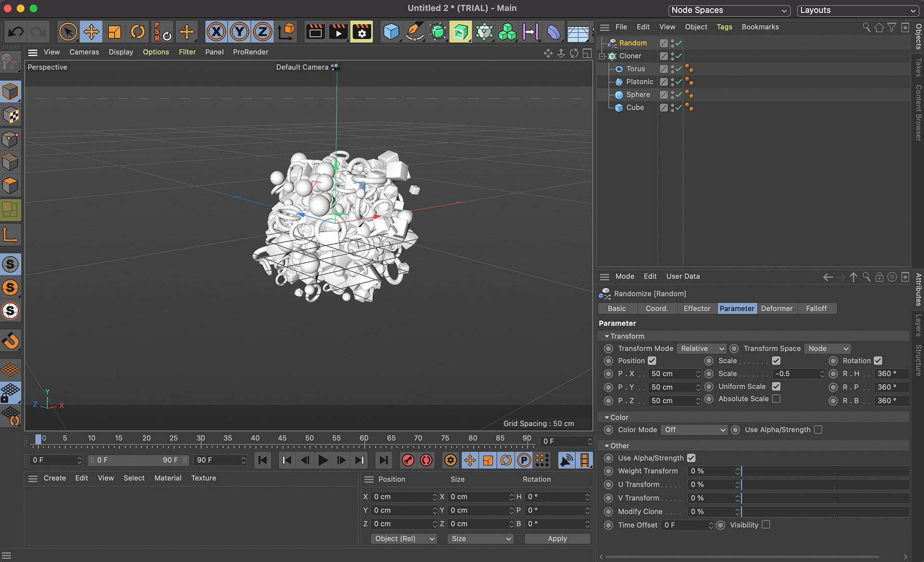Select the Move tool in toolbar

coord(91,32)
